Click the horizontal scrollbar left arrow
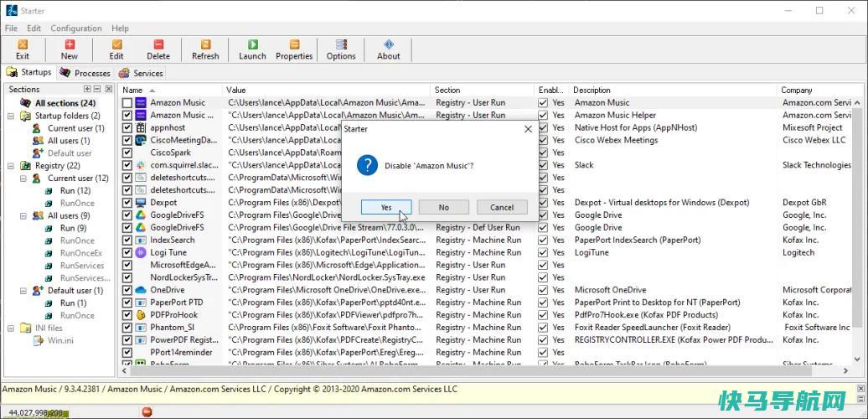Image resolution: width=868 pixels, height=419 pixels. point(126,371)
